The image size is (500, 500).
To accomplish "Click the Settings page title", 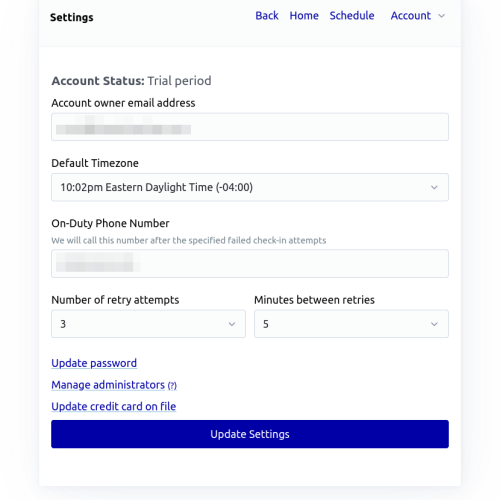I will [72, 17].
